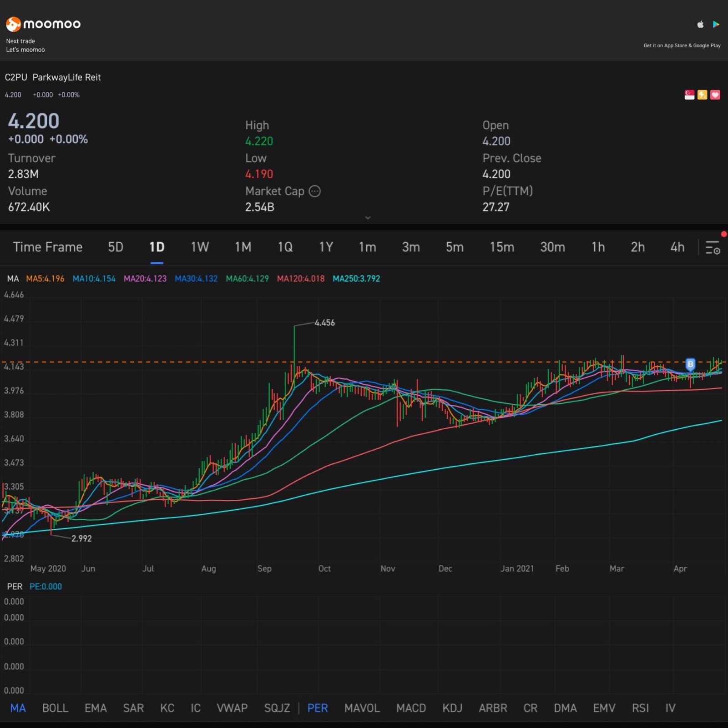Click the Volume value 672.40K

(29, 207)
